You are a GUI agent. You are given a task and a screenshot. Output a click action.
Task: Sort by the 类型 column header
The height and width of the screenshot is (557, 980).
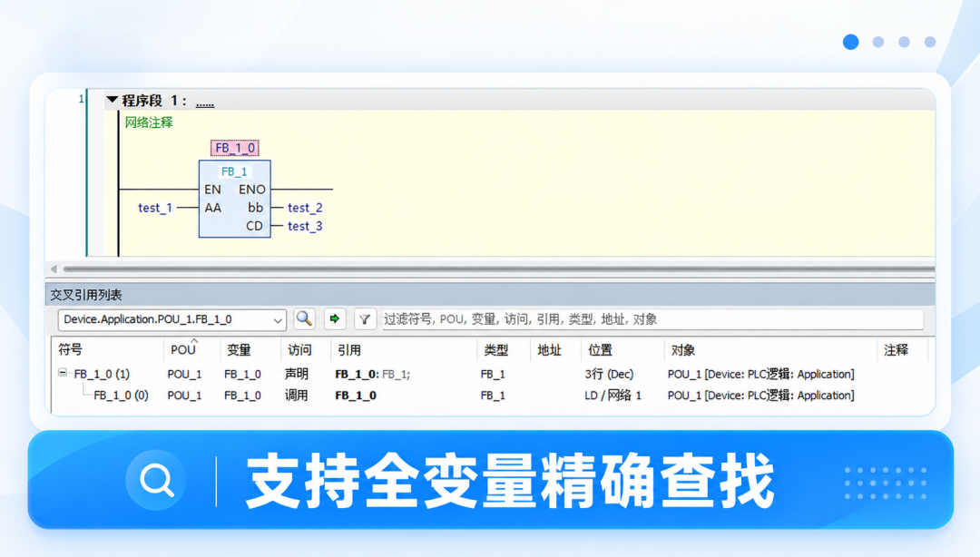click(x=496, y=350)
